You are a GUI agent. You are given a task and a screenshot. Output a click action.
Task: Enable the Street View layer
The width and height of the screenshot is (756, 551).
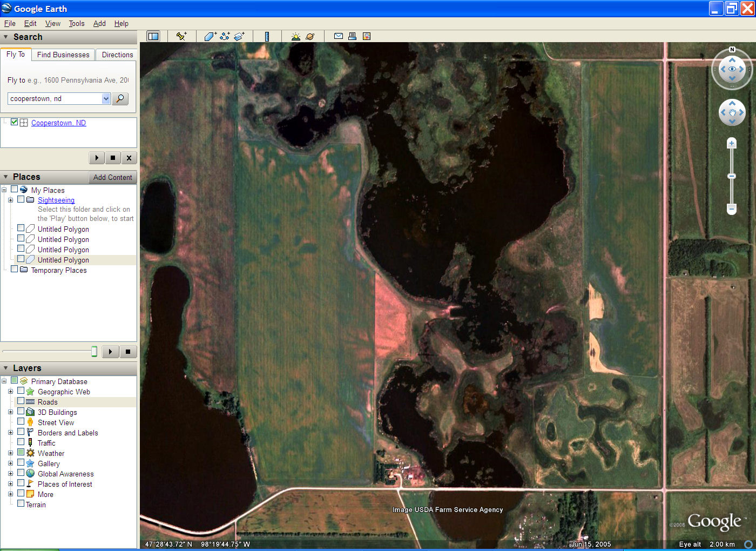21,421
